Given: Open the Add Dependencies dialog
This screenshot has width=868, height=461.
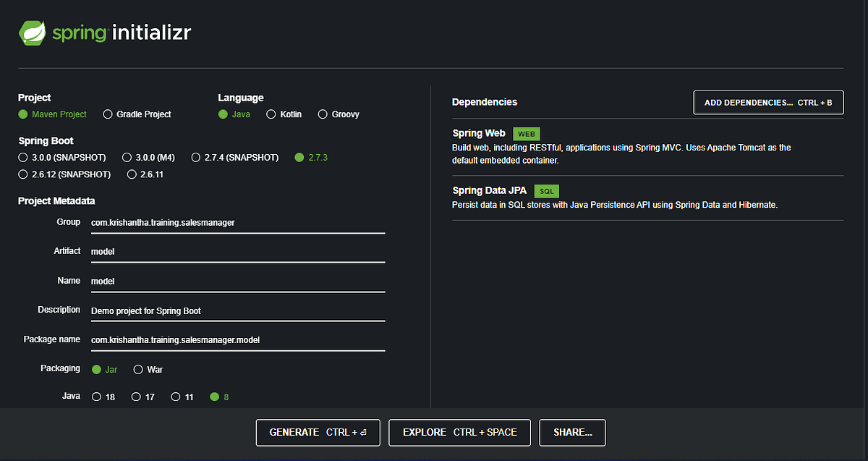Looking at the screenshot, I should (768, 103).
